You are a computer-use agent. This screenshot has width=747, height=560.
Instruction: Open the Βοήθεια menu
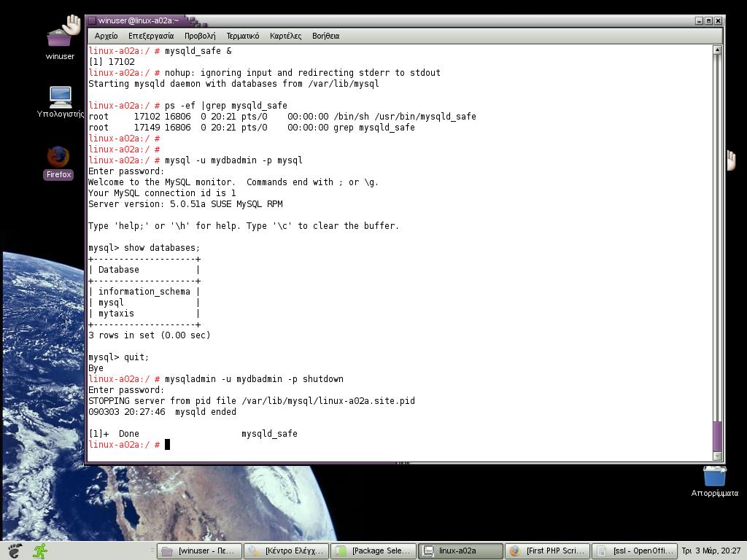(x=325, y=36)
